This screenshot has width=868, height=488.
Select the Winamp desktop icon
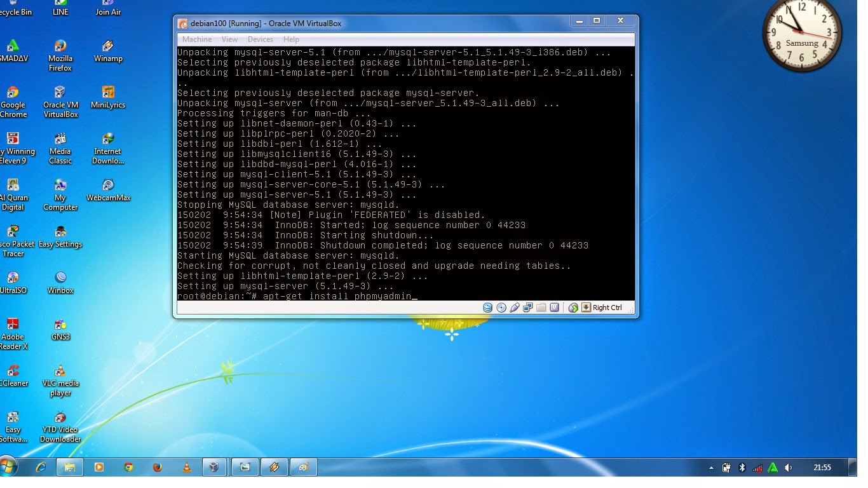108,51
